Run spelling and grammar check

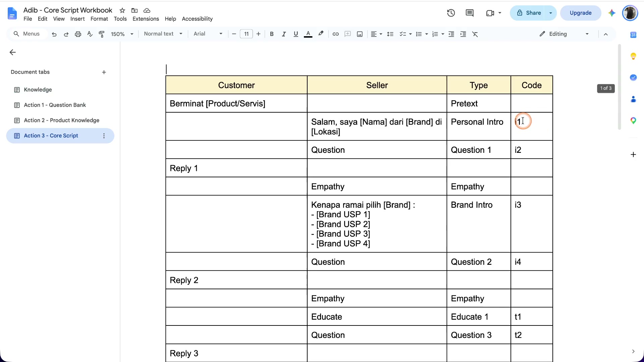coord(90,34)
